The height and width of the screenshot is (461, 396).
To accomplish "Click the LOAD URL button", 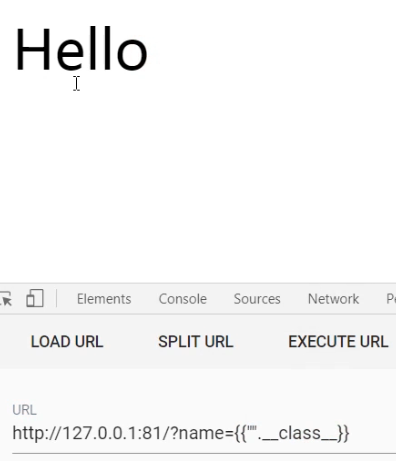I will click(67, 342).
